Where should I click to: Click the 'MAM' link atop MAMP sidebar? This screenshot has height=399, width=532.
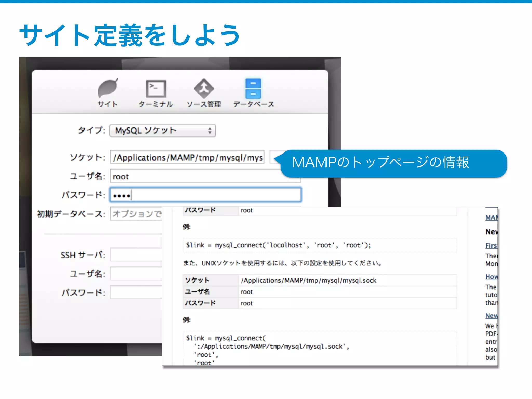491,217
